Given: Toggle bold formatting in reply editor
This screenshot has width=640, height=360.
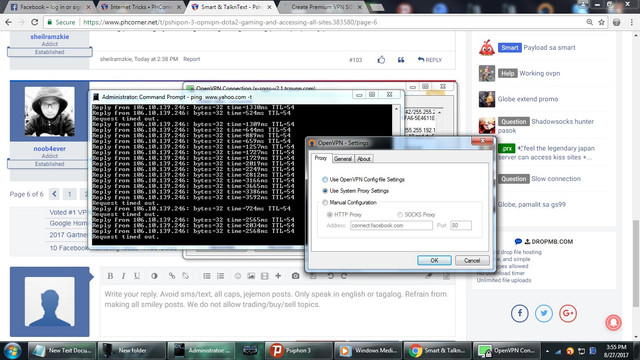Looking at the screenshot, I should (x=110, y=276).
